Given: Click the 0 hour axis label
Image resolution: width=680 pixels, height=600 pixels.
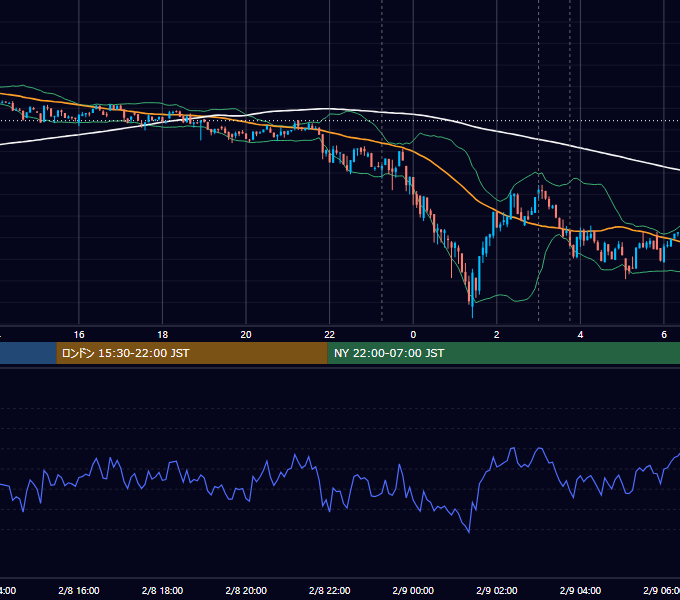Looking at the screenshot, I should click(x=413, y=334).
